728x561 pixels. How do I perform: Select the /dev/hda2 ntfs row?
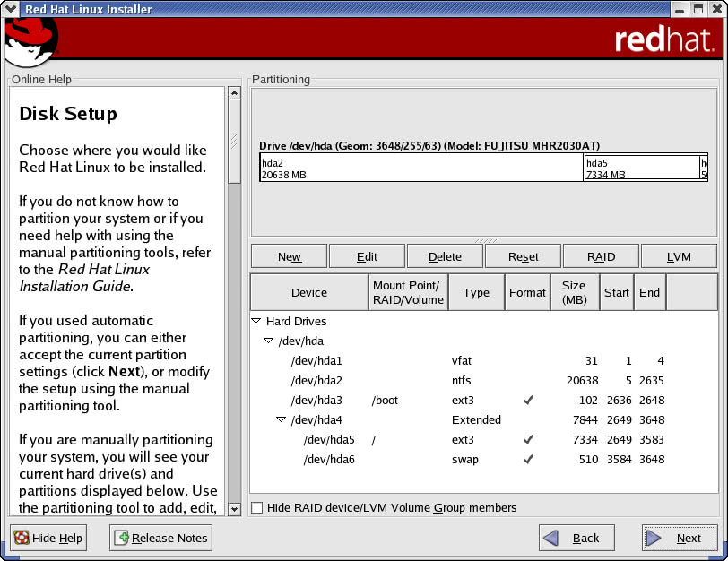484,380
